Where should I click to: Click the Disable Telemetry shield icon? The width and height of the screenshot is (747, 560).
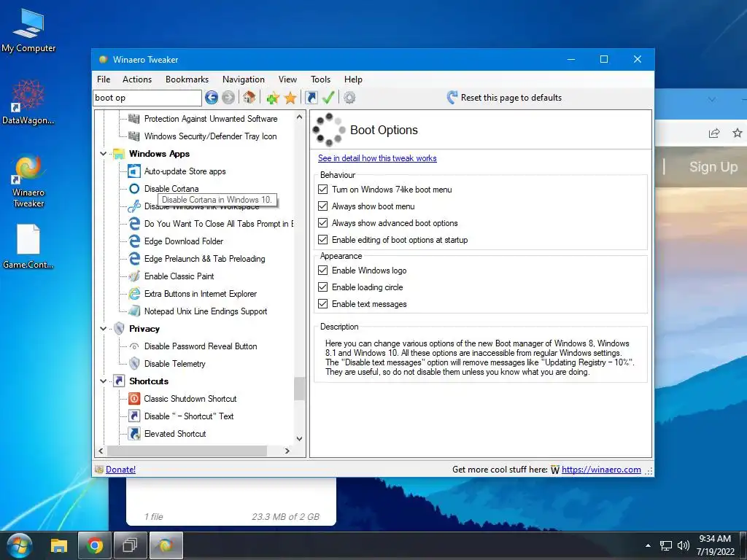coord(134,364)
